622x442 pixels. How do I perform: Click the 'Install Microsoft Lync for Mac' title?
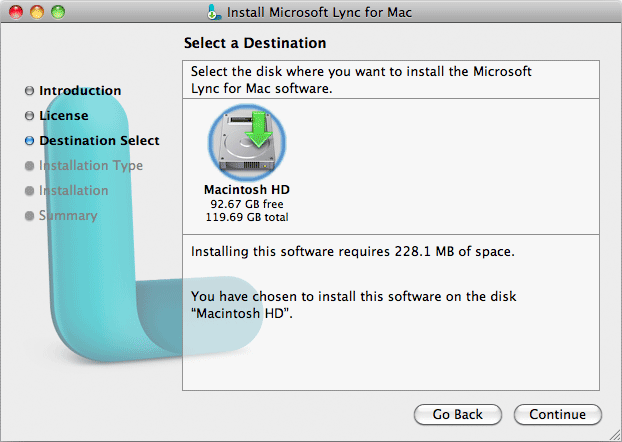pyautogui.click(x=319, y=12)
